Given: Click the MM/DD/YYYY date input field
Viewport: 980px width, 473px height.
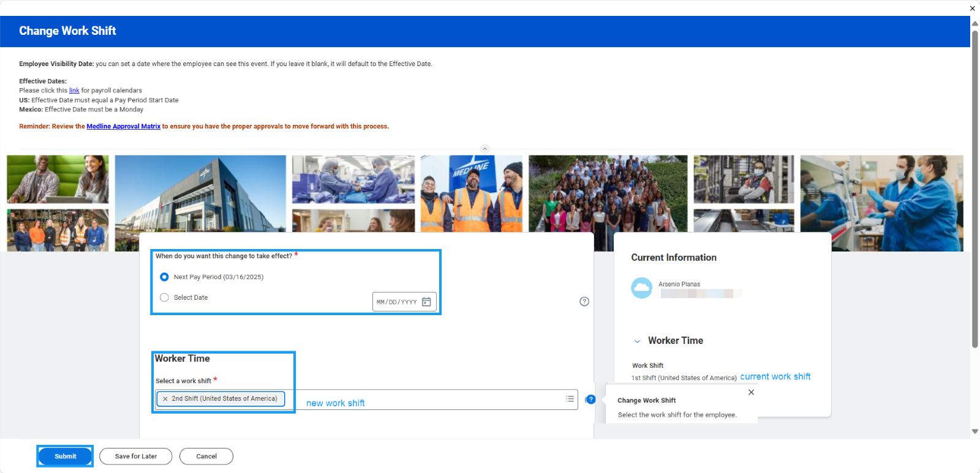Looking at the screenshot, I should click(x=397, y=302).
